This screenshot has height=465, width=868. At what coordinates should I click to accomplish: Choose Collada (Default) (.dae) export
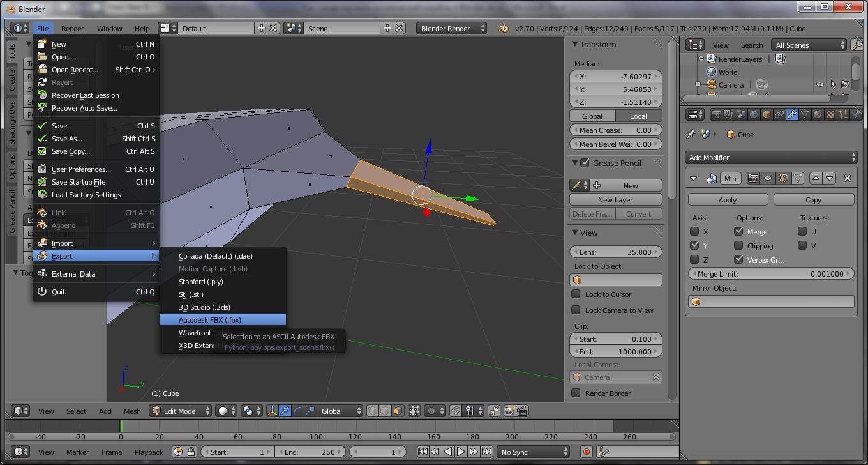click(x=223, y=255)
